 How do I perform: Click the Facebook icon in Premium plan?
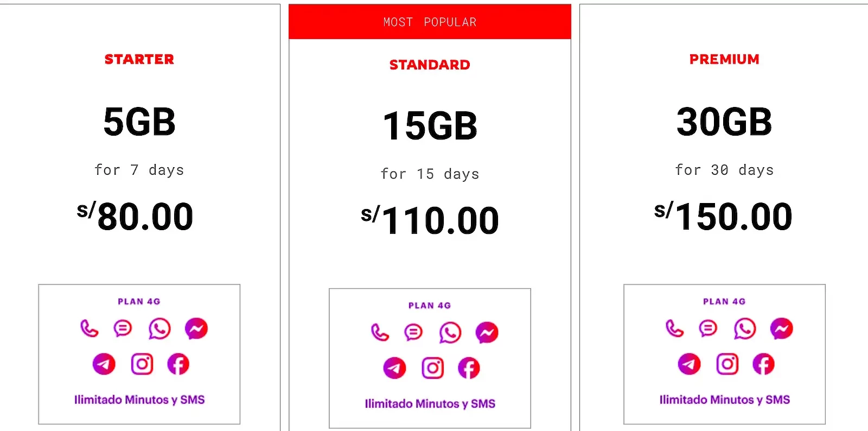click(763, 364)
